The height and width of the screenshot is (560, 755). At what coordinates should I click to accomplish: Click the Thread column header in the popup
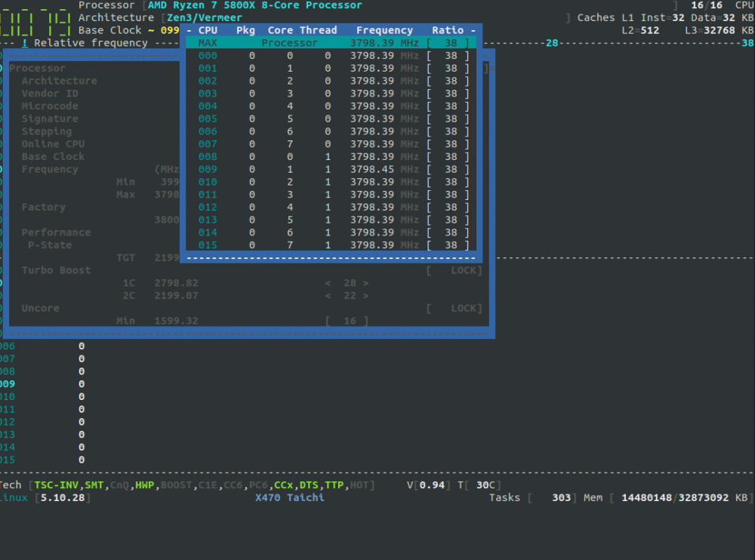pos(319,30)
